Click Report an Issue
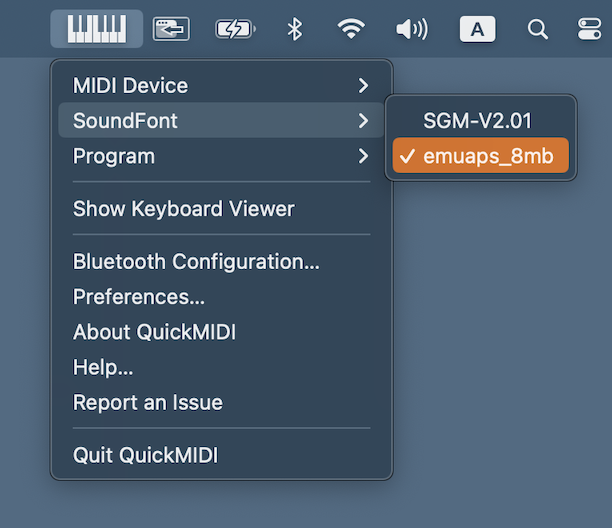 pos(148,402)
